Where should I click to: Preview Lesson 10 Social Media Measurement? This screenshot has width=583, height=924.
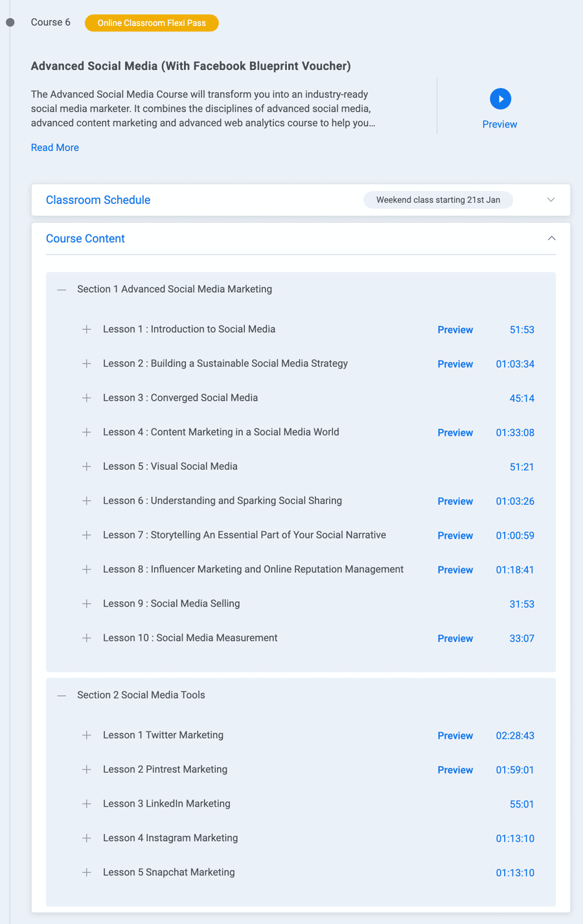(455, 639)
